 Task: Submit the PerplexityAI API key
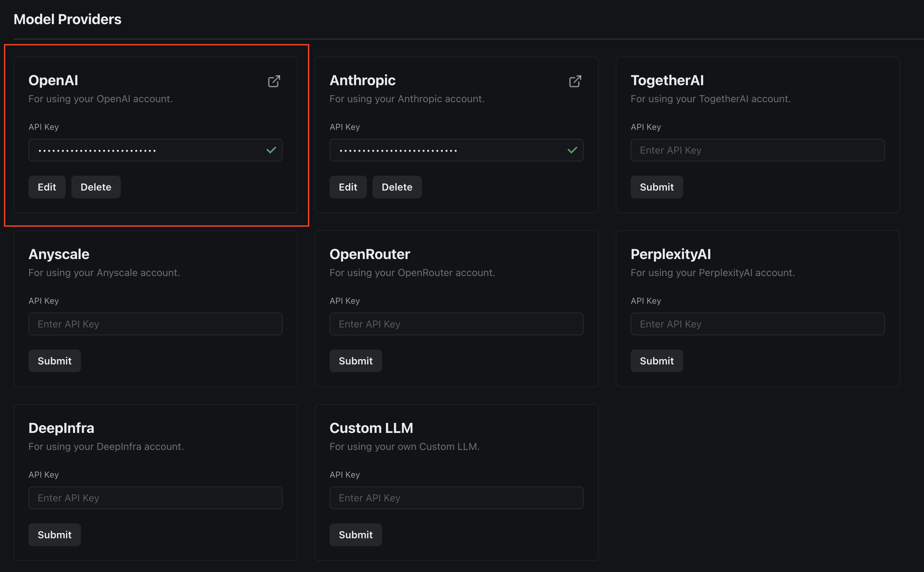(656, 361)
